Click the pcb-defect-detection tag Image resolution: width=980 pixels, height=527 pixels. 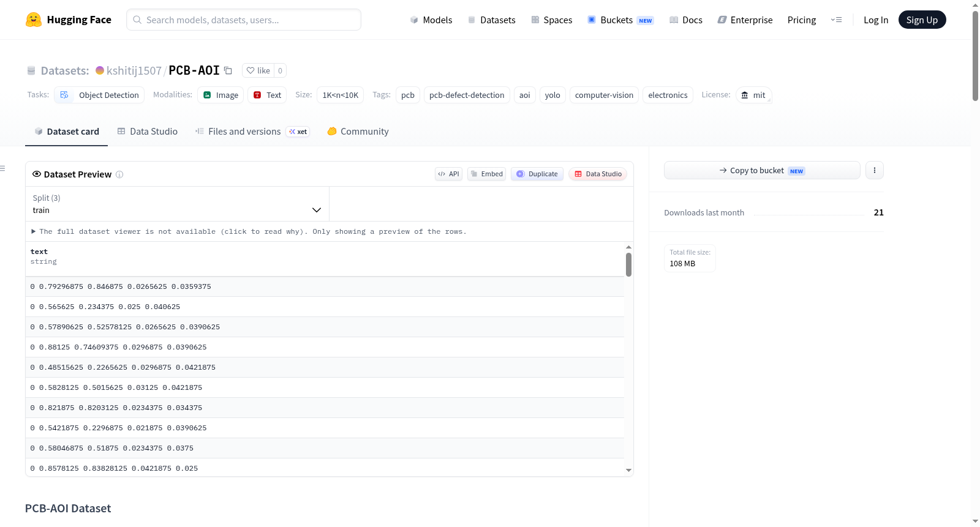(x=467, y=95)
